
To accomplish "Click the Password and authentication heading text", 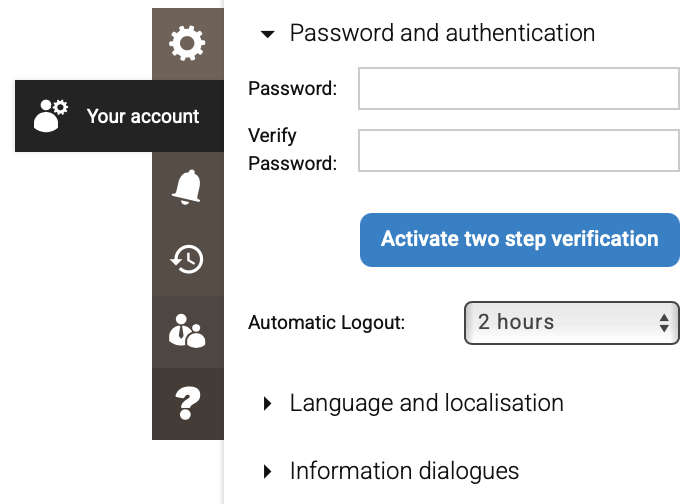I will (442, 33).
